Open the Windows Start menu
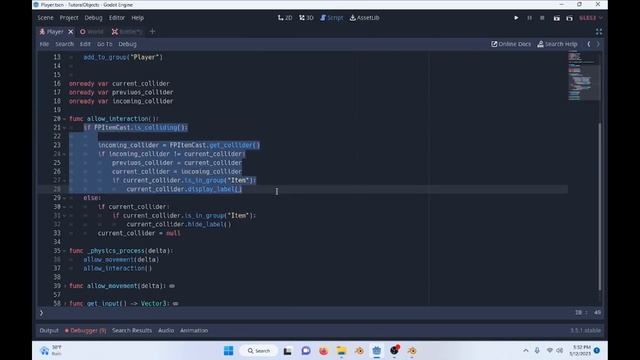640x360 pixels. (229, 351)
